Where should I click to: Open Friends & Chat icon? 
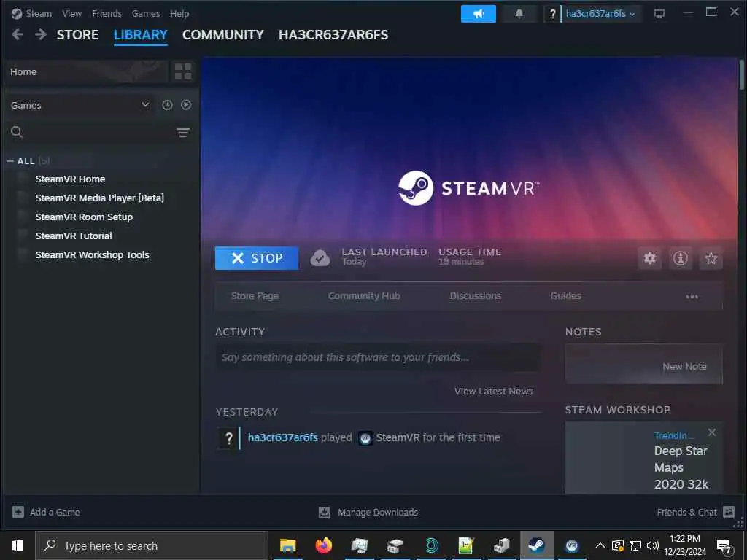tap(729, 512)
